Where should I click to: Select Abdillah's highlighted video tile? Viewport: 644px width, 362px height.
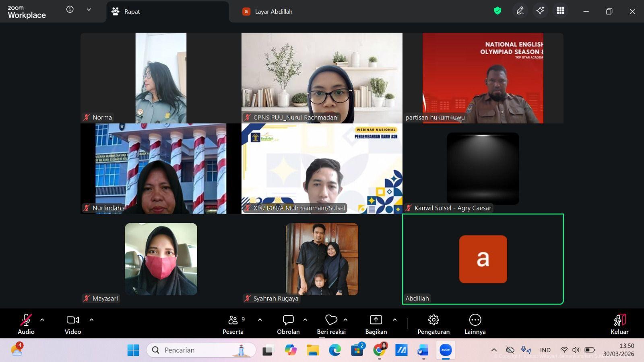483,259
